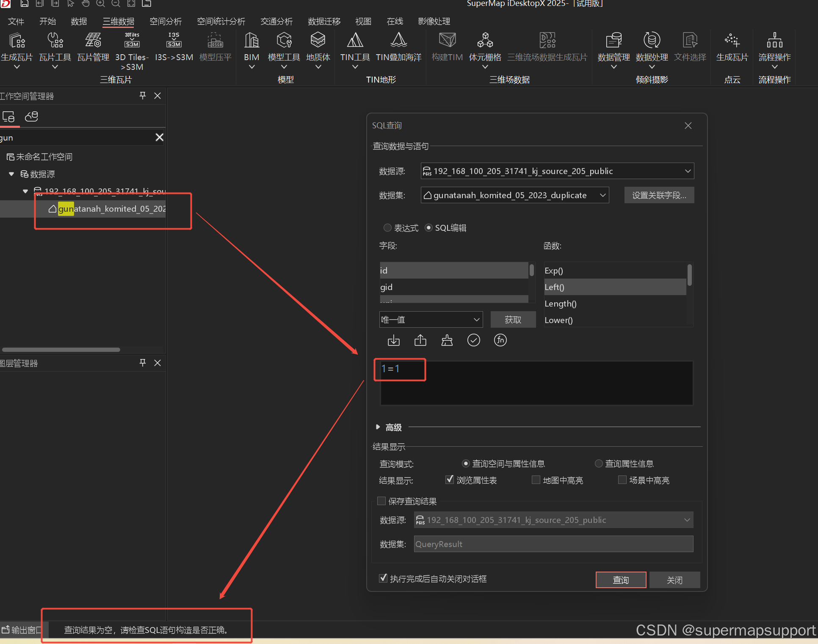Select the Left() function
The width and height of the screenshot is (818, 644).
[615, 287]
